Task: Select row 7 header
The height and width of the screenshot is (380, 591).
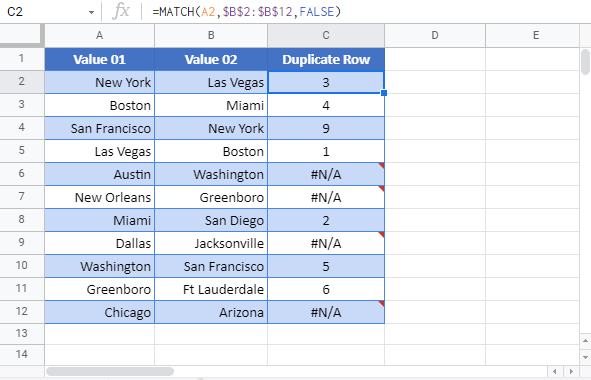Action: coord(21,196)
